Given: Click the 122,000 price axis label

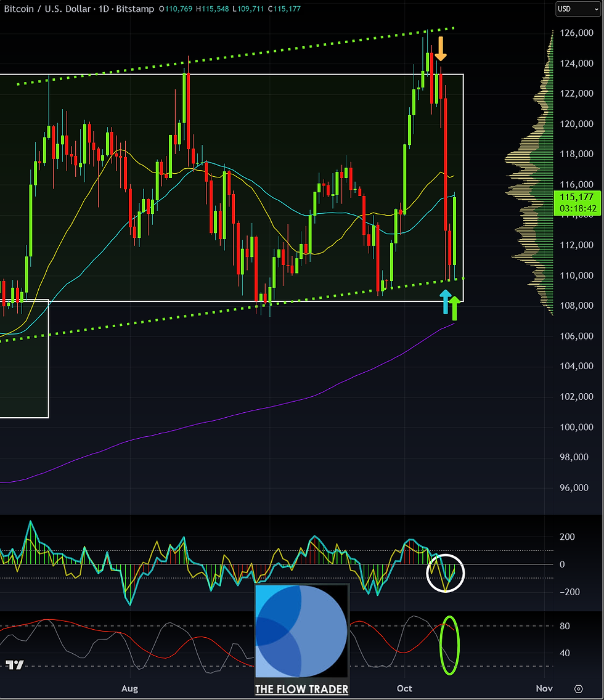Looking at the screenshot, I should click(576, 93).
